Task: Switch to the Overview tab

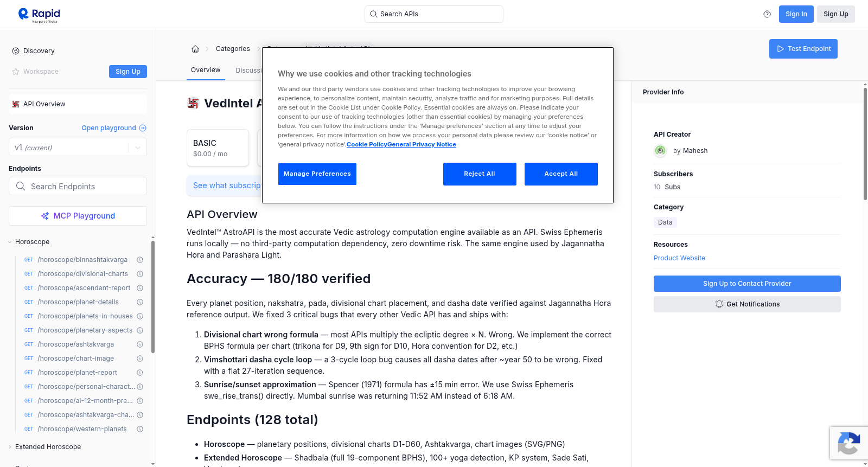Action: tap(206, 70)
